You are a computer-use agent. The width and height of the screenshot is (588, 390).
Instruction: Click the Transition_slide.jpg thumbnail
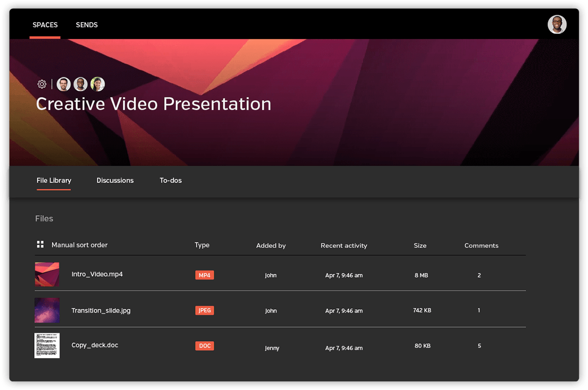point(47,310)
